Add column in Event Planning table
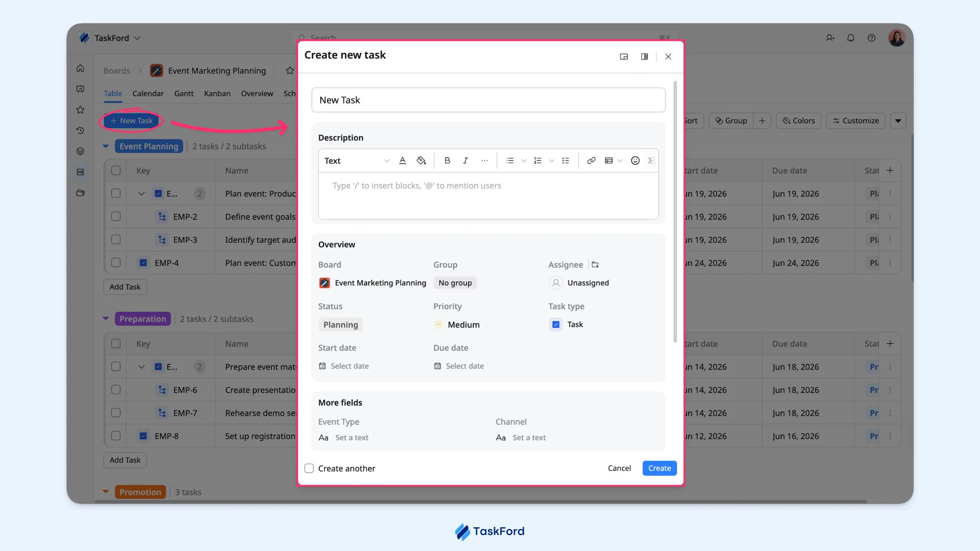This screenshot has width=980, height=551. click(x=890, y=171)
